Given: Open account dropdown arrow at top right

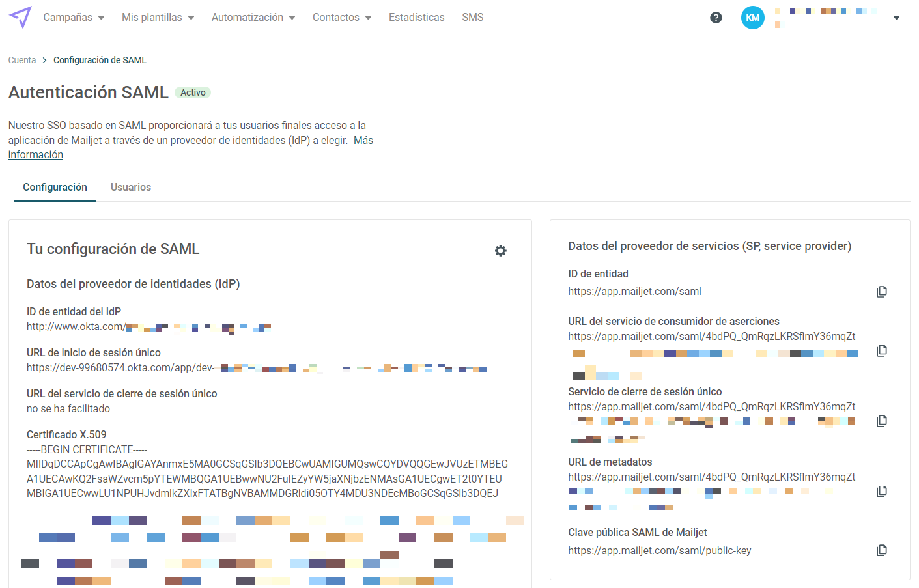Looking at the screenshot, I should pyautogui.click(x=896, y=18).
